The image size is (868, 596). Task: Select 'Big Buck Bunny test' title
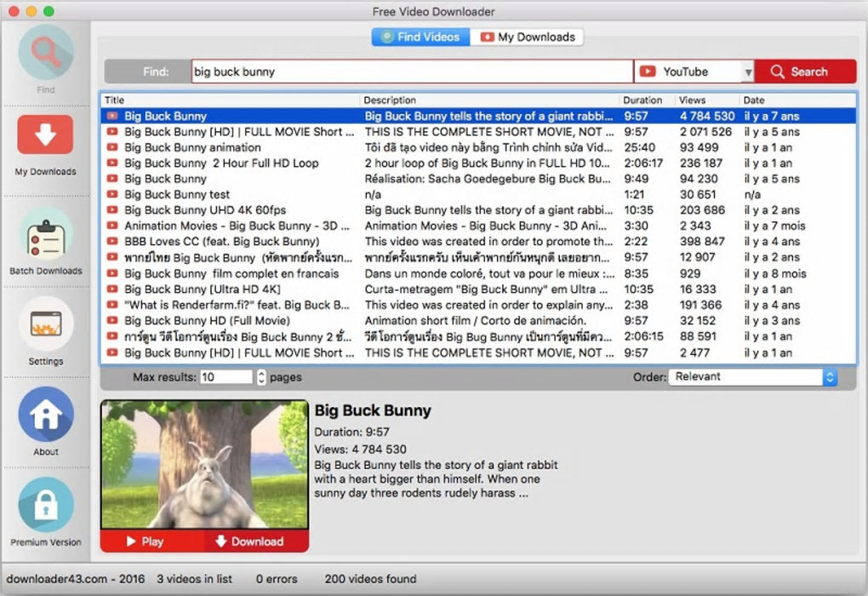point(177,195)
